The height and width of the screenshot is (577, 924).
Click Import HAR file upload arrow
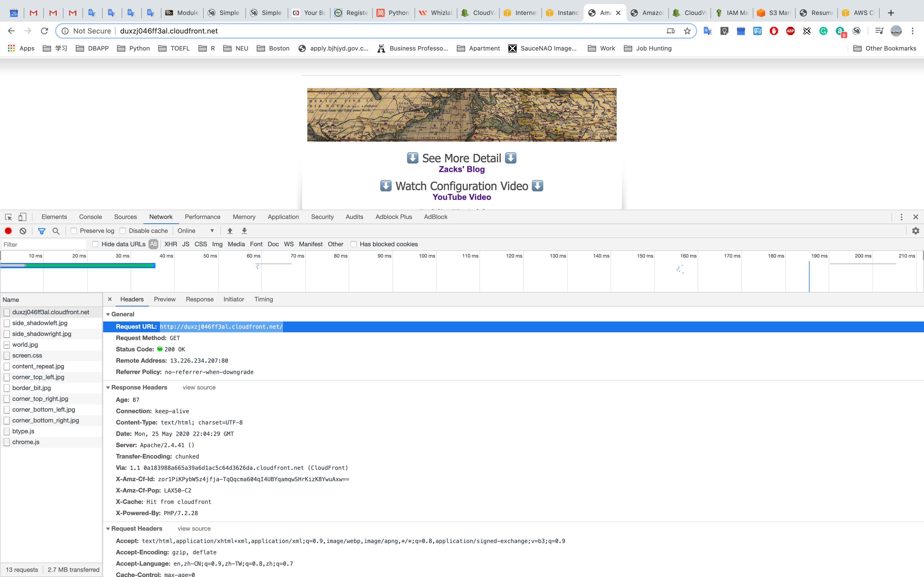tap(230, 231)
